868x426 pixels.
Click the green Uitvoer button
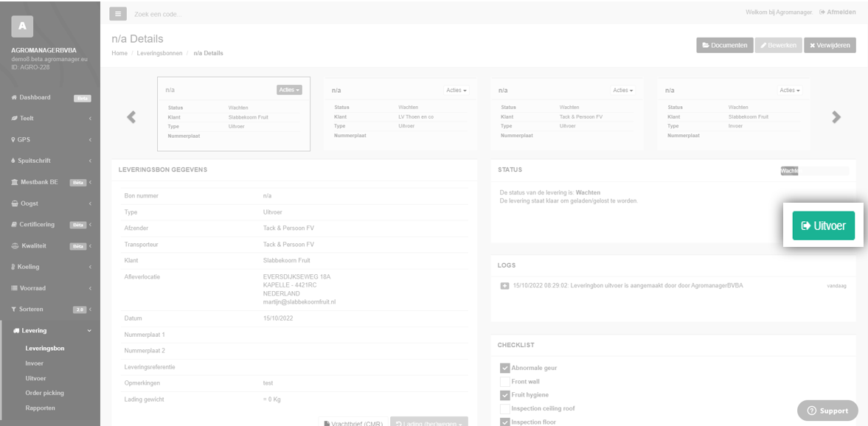pos(823,226)
